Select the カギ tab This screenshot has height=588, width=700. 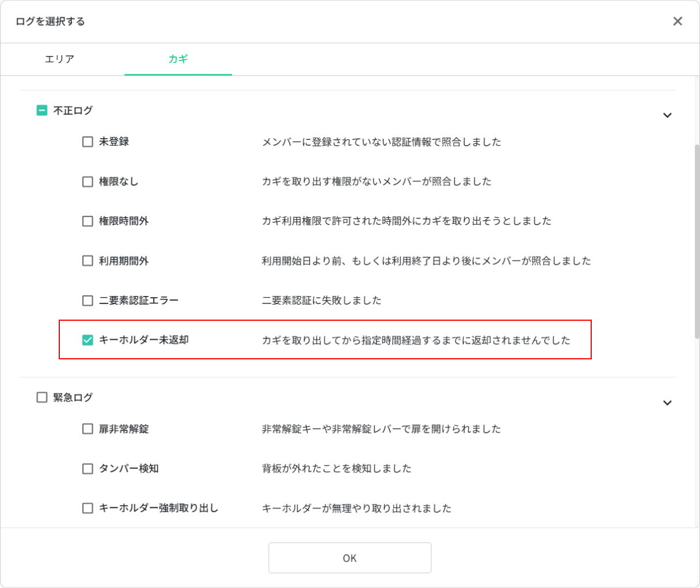pyautogui.click(x=178, y=59)
